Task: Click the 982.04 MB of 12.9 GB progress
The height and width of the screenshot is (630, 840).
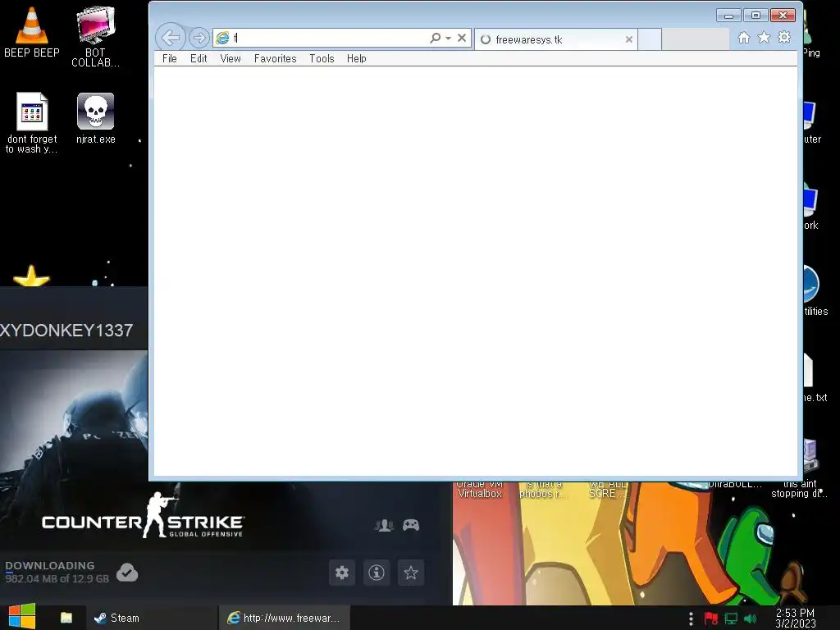Action: (x=57, y=578)
